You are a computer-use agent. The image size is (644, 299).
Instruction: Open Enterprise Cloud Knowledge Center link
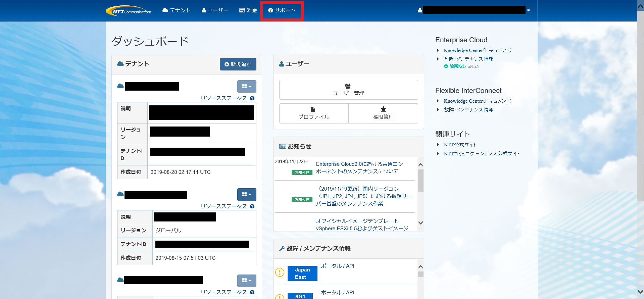(x=477, y=50)
